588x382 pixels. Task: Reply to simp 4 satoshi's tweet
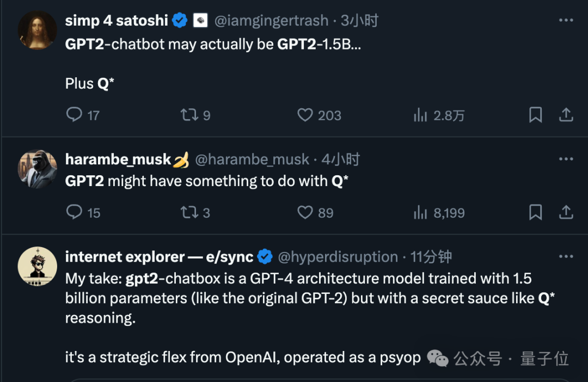coord(74,115)
